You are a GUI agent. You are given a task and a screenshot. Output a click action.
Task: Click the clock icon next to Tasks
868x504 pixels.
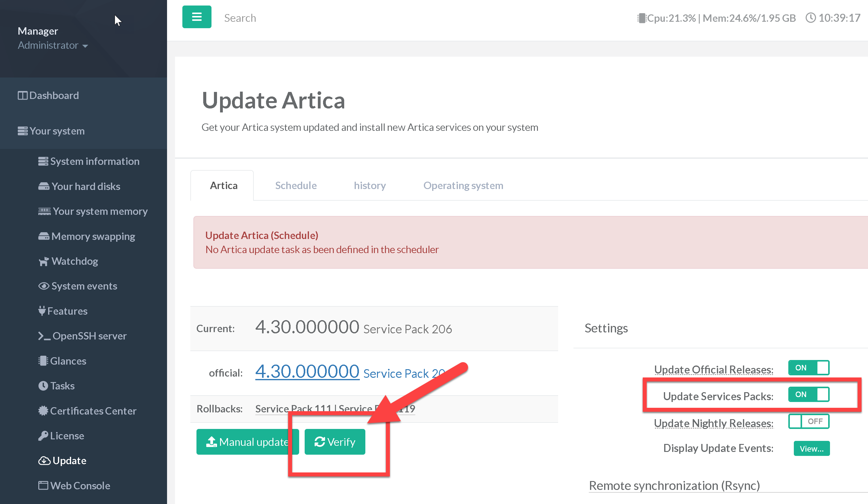[x=43, y=386]
